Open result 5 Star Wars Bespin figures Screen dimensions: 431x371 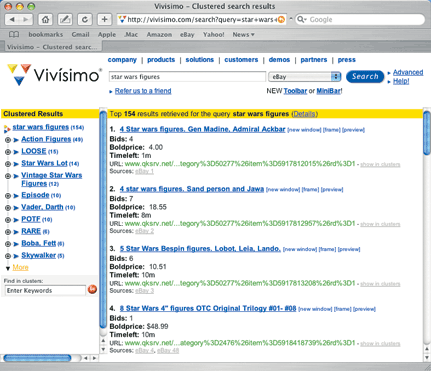click(x=200, y=249)
